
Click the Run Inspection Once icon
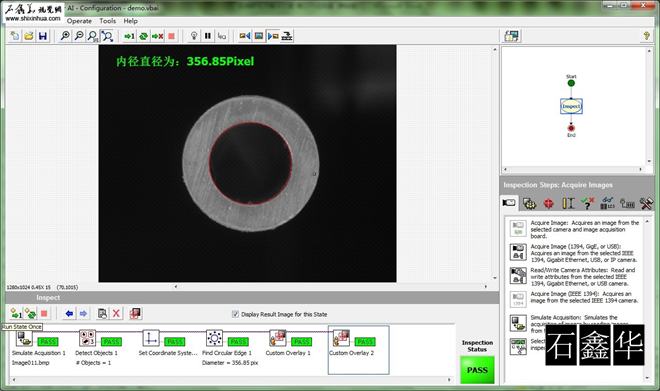pos(129,36)
